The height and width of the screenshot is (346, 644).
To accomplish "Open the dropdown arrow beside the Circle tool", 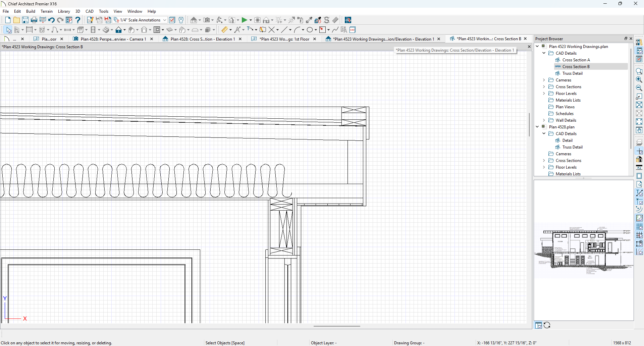I will pos(316,30).
